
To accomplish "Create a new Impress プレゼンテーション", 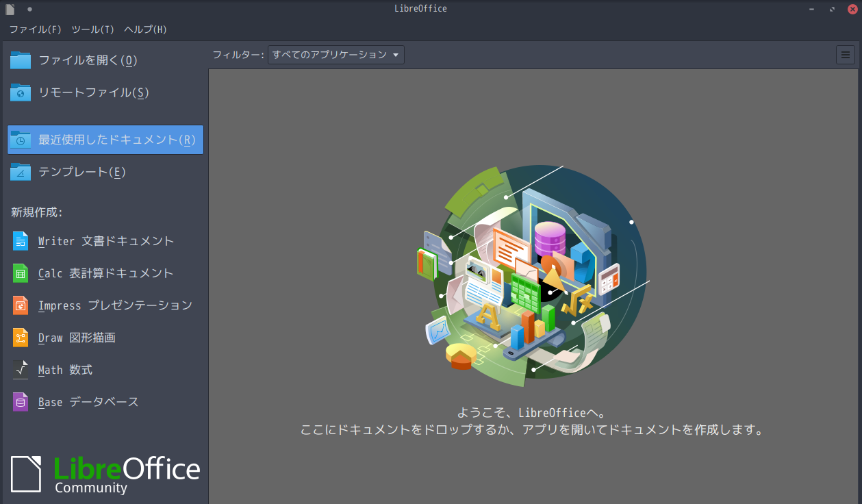I will [105, 305].
